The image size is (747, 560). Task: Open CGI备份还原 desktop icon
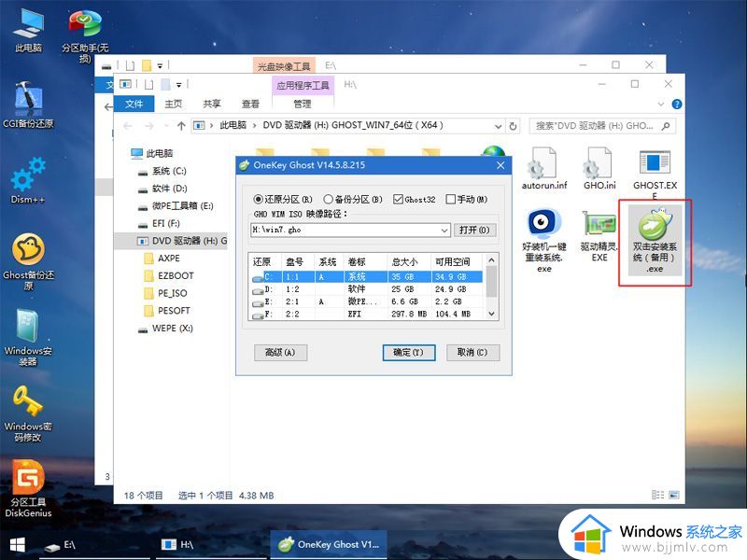28,105
